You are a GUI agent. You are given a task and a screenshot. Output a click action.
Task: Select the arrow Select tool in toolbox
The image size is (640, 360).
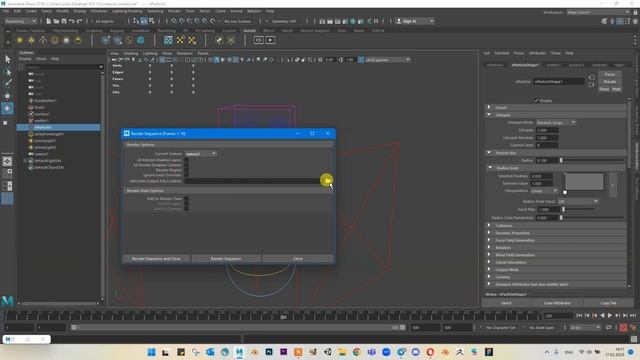[x=8, y=60]
